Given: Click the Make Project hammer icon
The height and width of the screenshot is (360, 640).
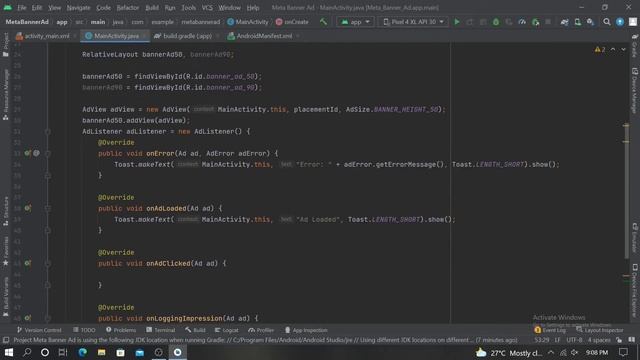Looking at the screenshot, I should (x=324, y=22).
